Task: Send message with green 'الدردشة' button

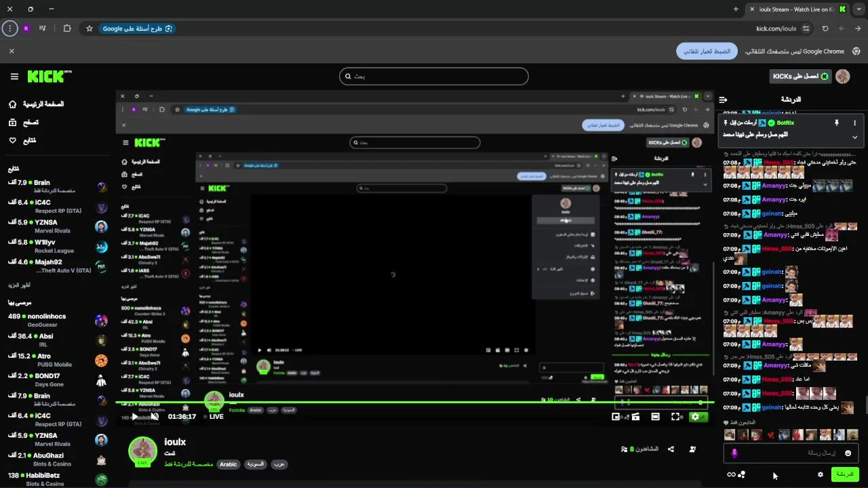Action: [845, 474]
